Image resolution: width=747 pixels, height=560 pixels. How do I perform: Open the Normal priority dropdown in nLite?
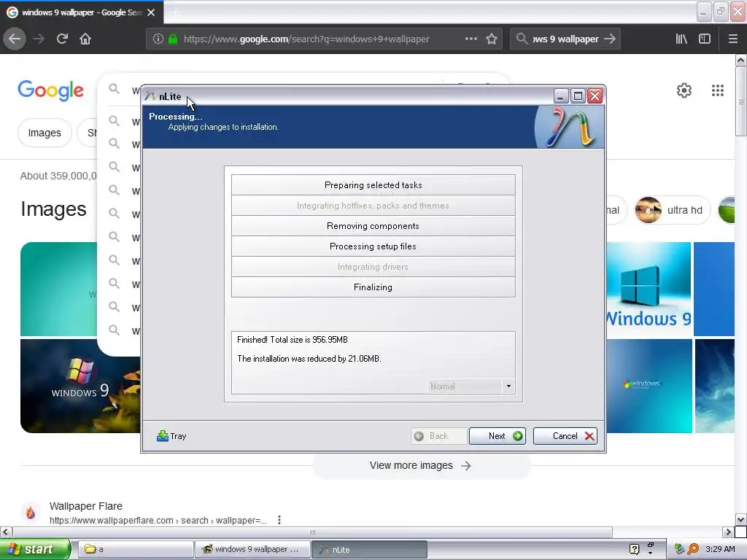[x=508, y=386]
